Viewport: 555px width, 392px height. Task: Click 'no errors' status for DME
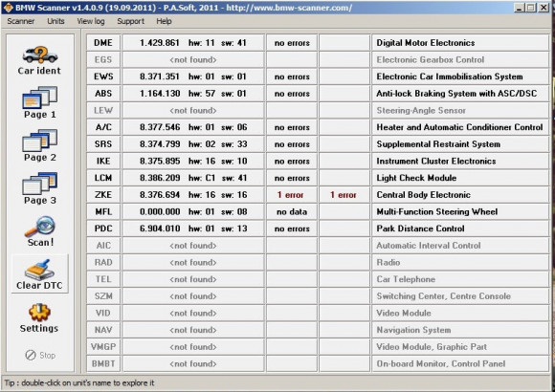pyautogui.click(x=292, y=43)
